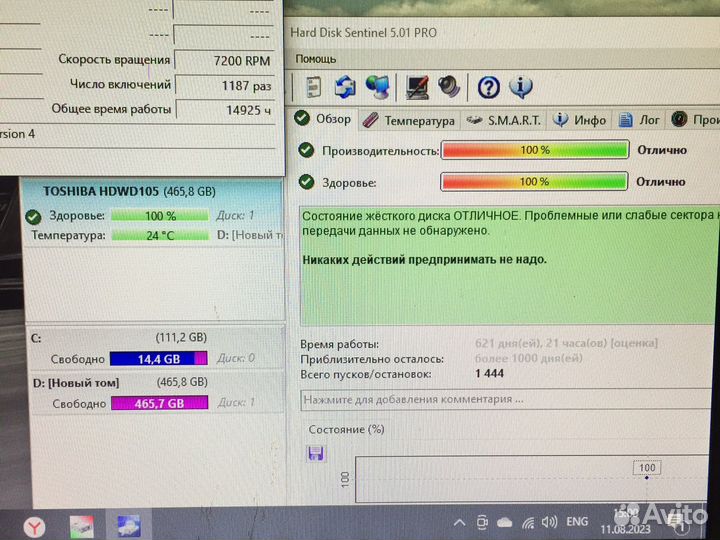The image size is (720, 540).
Task: Click the floppy save icon under Состояние
Action: pyautogui.click(x=316, y=454)
